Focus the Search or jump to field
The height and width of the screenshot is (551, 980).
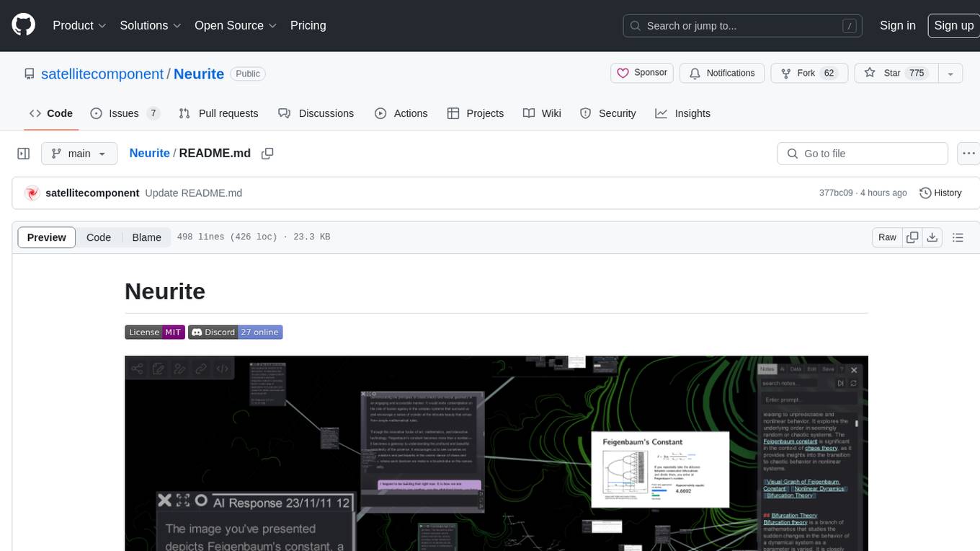(743, 26)
